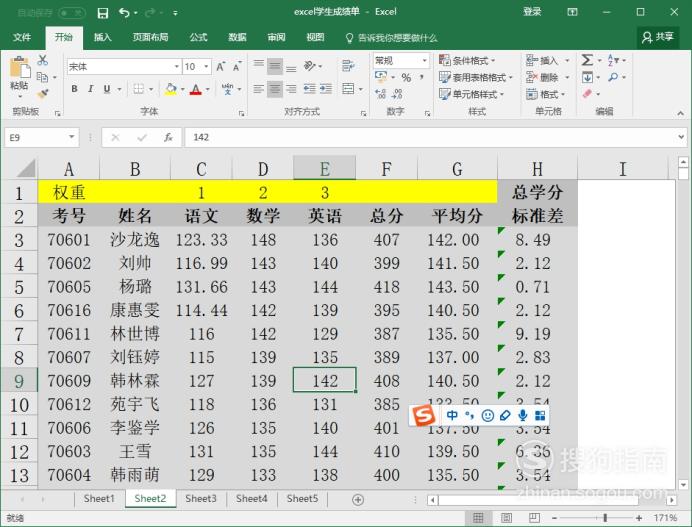The height and width of the screenshot is (527, 692).
Task: Click the zoom in plus button
Action: tap(639, 518)
